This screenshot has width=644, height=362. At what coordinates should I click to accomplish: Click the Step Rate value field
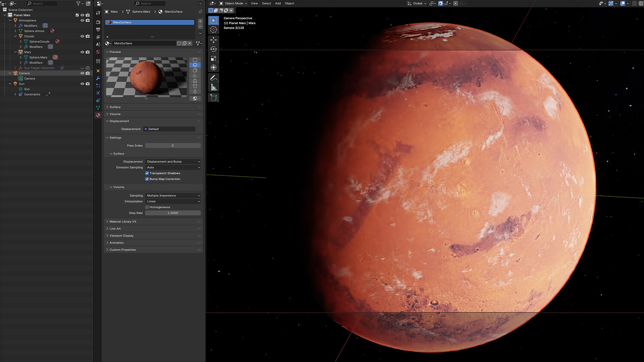click(173, 213)
